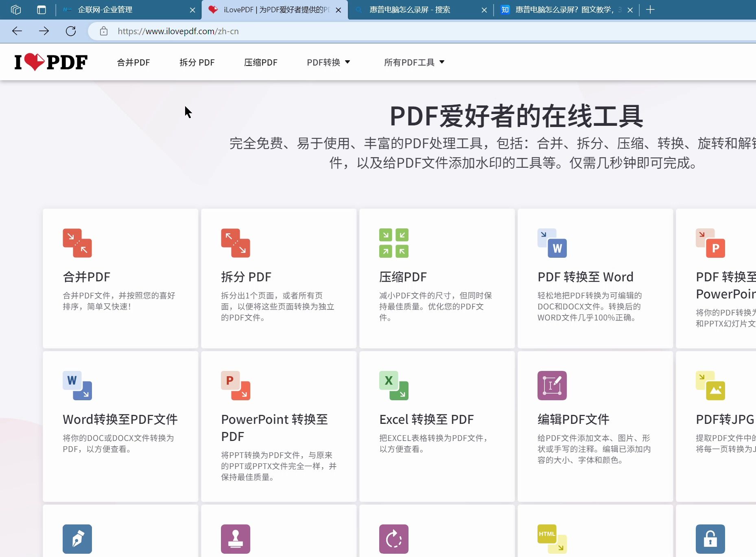The width and height of the screenshot is (756, 557).
Task: Click the PDF爱好者的在线工具 heading
Action: [x=516, y=116]
